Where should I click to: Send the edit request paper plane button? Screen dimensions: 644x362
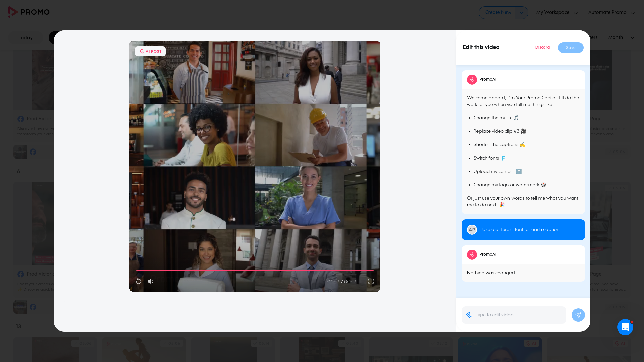(x=578, y=315)
